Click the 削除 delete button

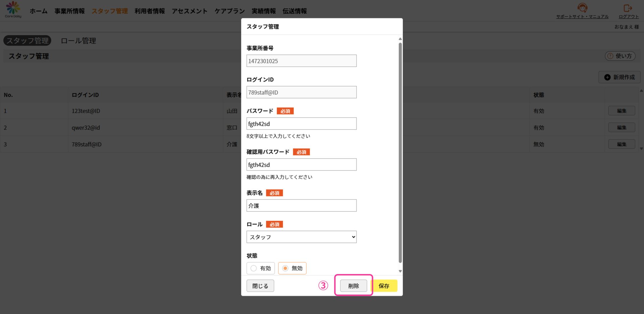353,286
